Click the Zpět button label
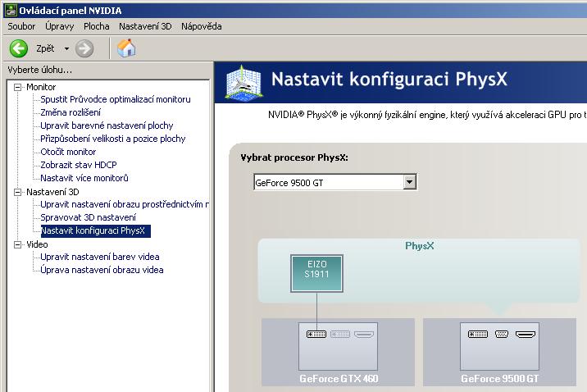This screenshot has width=587, height=392. click(x=45, y=48)
